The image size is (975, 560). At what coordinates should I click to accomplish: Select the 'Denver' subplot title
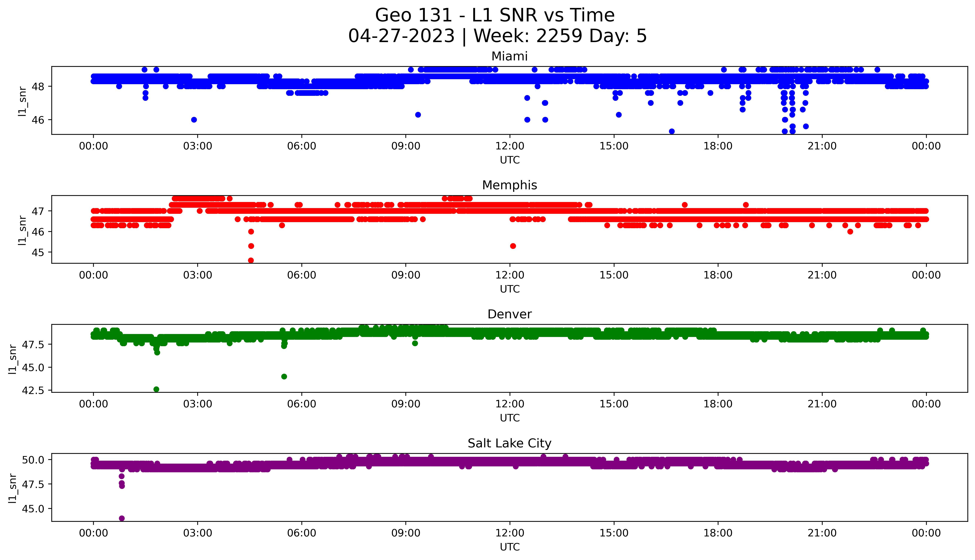[x=509, y=314]
